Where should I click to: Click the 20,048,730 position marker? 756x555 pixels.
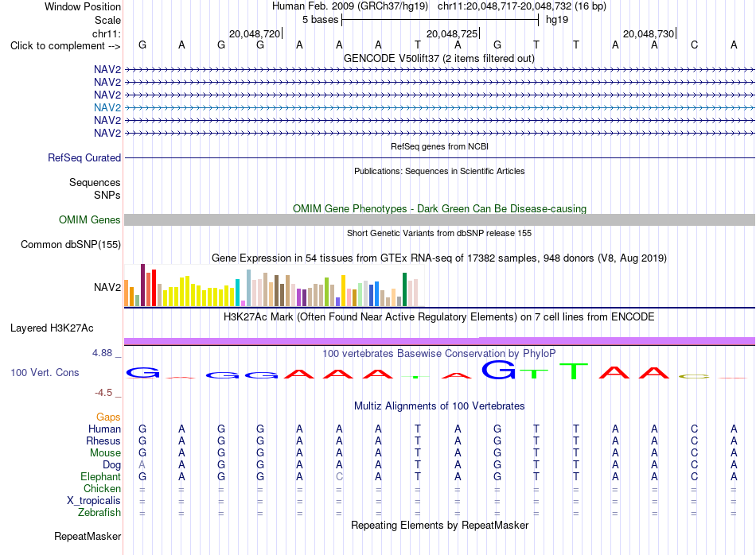tap(649, 33)
